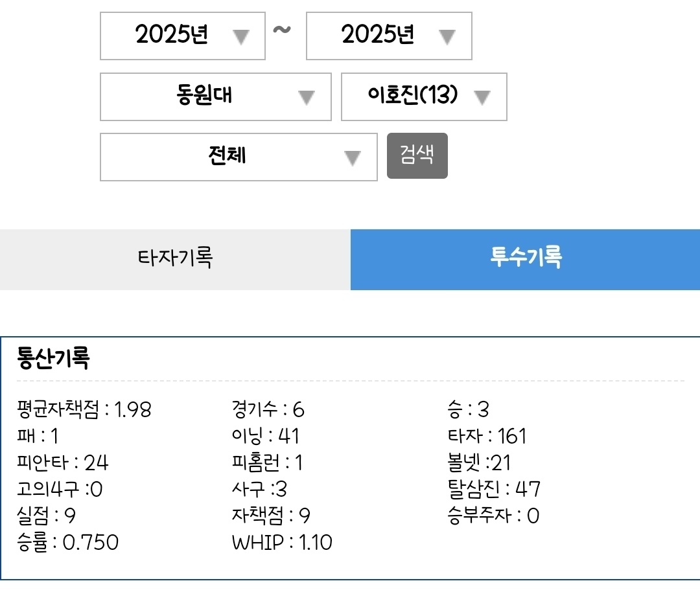This screenshot has height=592, width=700.
Task: Select the 경기수 6 stat text
Action: (268, 409)
